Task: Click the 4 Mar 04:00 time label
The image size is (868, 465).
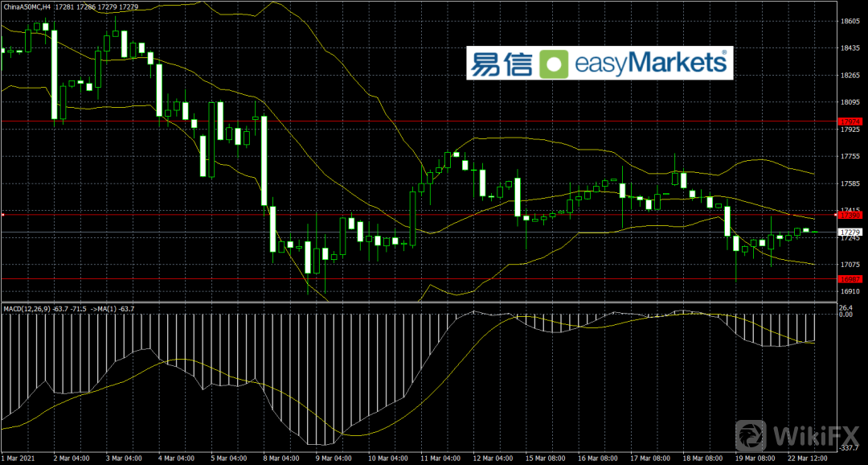Action: coord(177,459)
